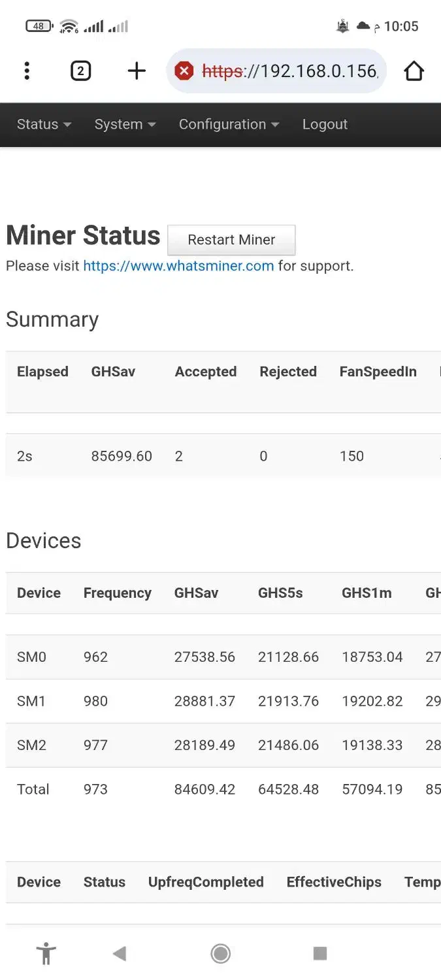Viewport: 441px width, 980px height.
Task: Expand the Status dropdown menu
Action: tap(44, 124)
